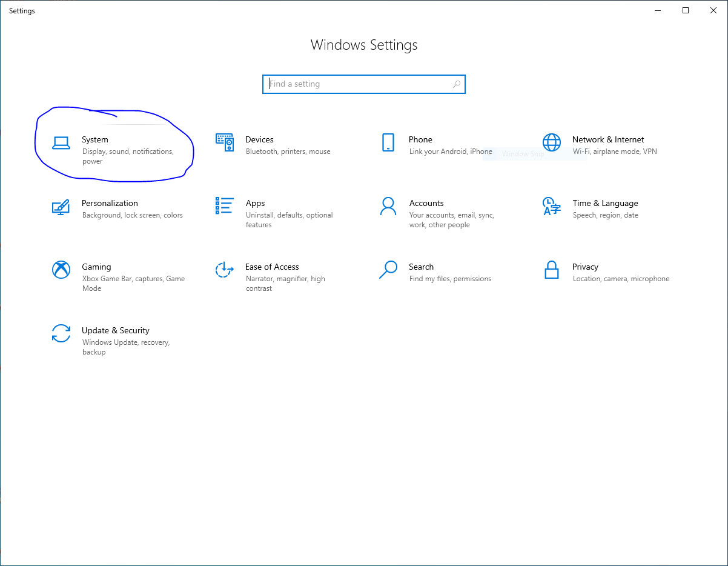Click "Windows Update, recovery, backup" description
Viewport: 728px width, 566px height.
(x=126, y=347)
